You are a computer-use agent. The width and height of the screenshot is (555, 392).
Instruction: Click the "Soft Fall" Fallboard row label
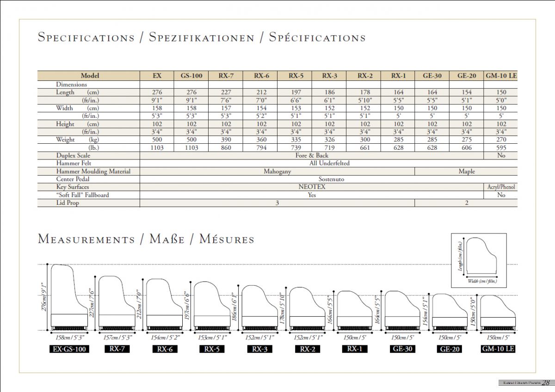tap(83, 195)
